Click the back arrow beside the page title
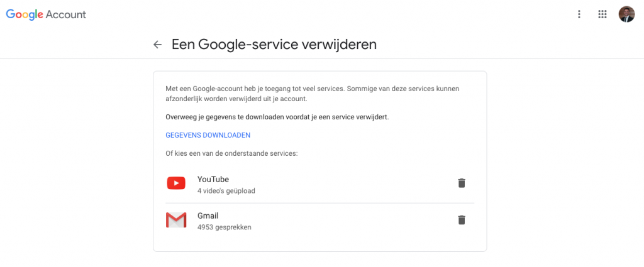Screen dimensions: 644x267 click(x=157, y=45)
